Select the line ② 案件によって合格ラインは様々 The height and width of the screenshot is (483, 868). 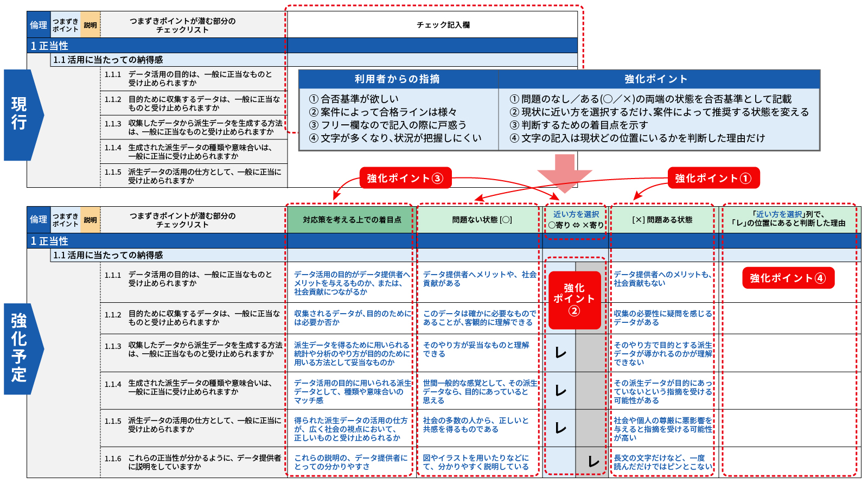click(383, 112)
